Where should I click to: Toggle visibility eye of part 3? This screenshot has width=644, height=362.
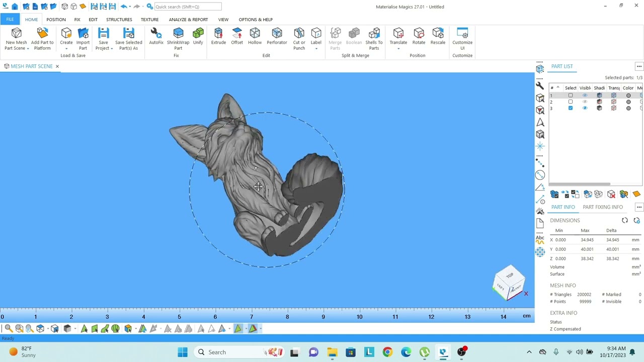point(585,108)
